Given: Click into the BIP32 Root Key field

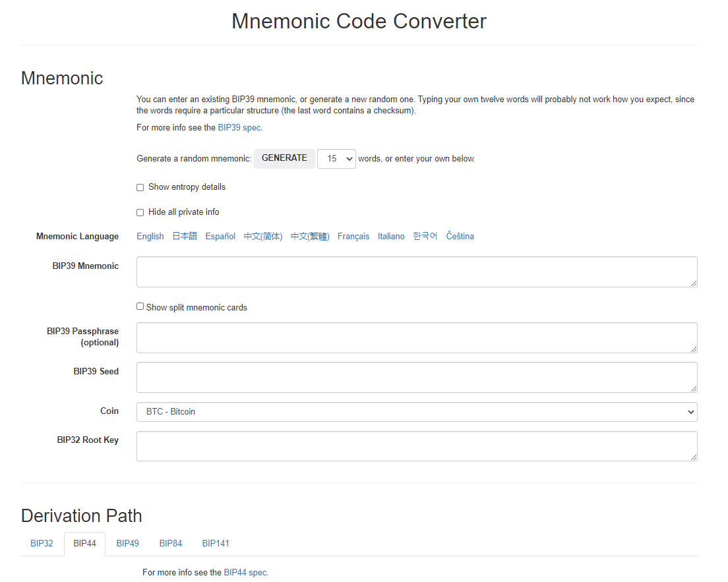Looking at the screenshot, I should [417, 446].
